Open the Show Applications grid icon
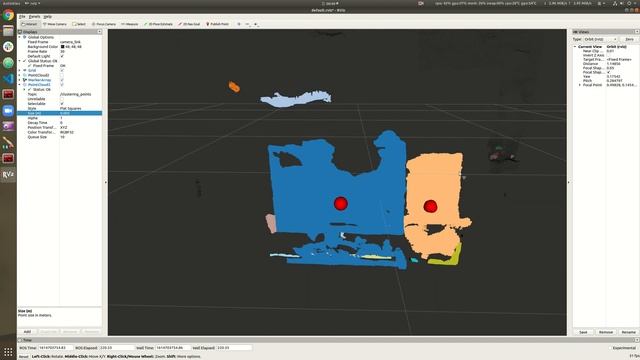The height and width of the screenshot is (360, 640). coord(8,352)
